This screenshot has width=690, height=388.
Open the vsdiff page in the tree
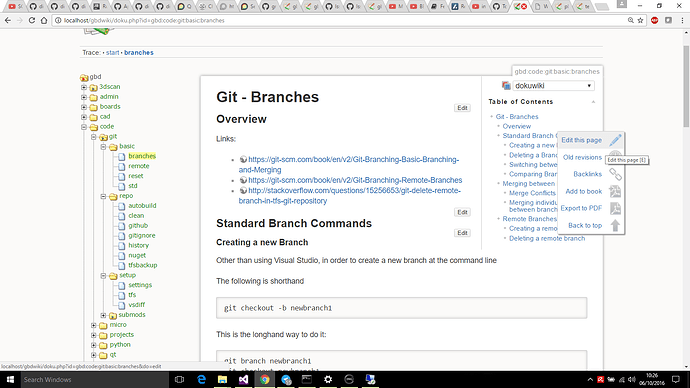point(136,305)
